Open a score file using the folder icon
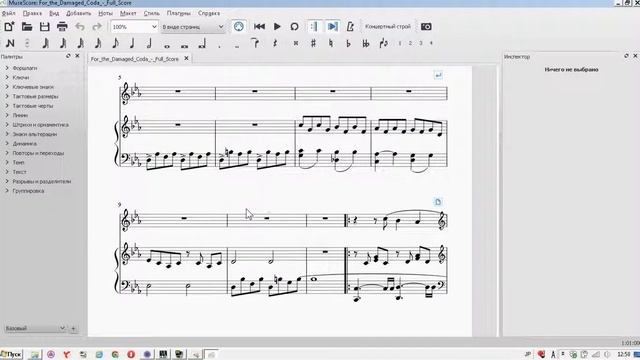640x360 pixels. [27, 27]
